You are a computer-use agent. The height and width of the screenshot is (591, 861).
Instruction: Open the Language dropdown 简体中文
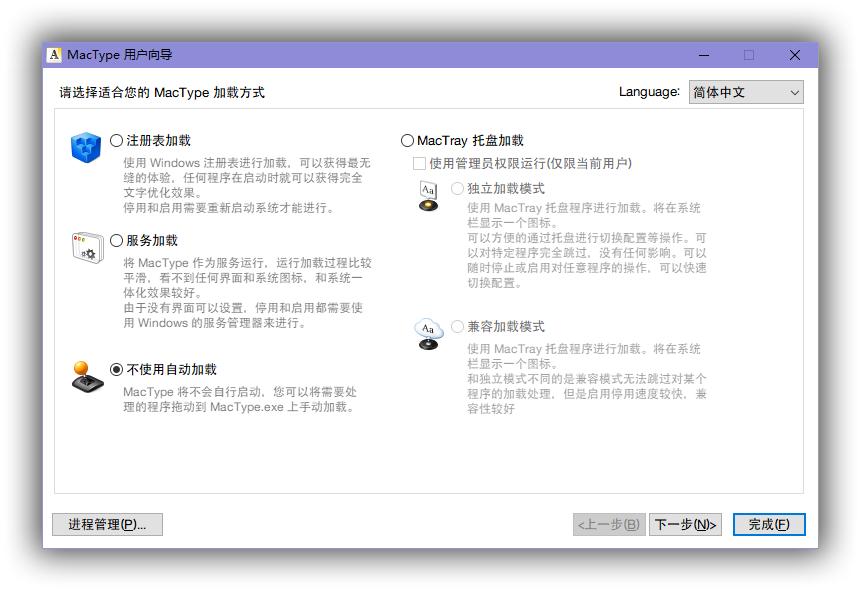[746, 92]
